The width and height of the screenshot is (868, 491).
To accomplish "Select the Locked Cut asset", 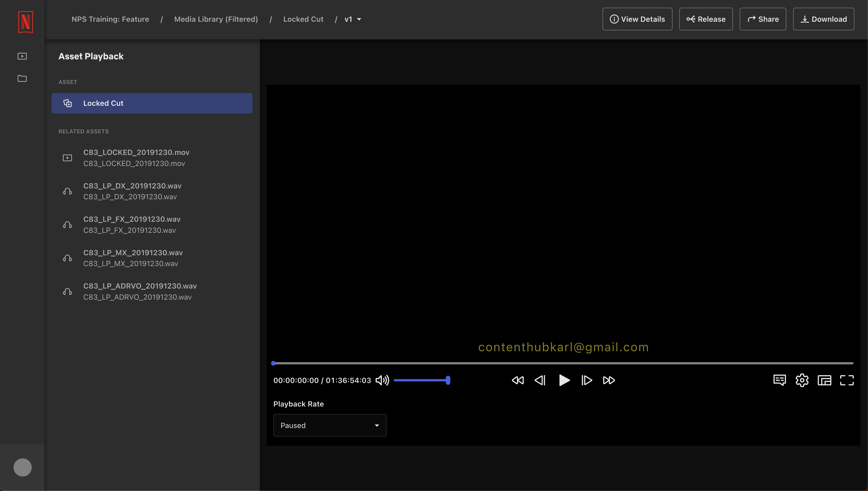I will pos(152,103).
